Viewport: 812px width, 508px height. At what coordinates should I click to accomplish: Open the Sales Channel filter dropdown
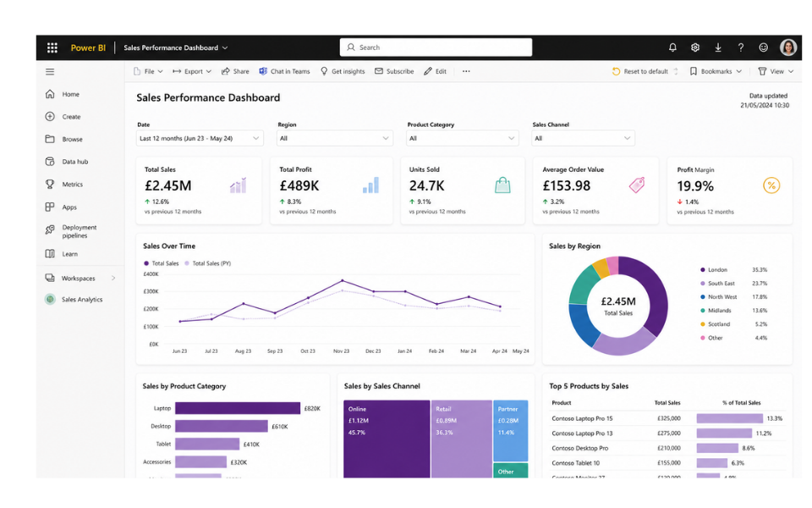pos(583,138)
